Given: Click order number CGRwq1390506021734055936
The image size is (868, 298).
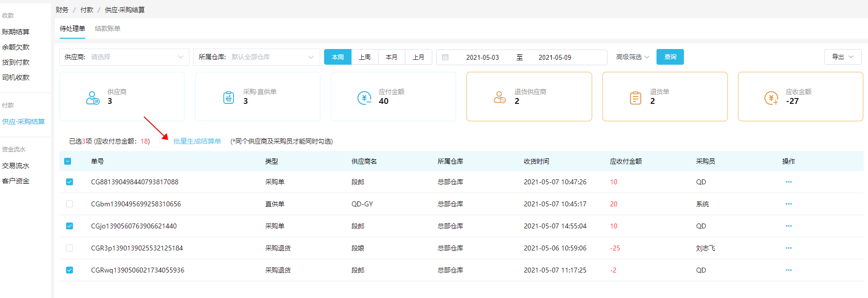Looking at the screenshot, I should (138, 270).
